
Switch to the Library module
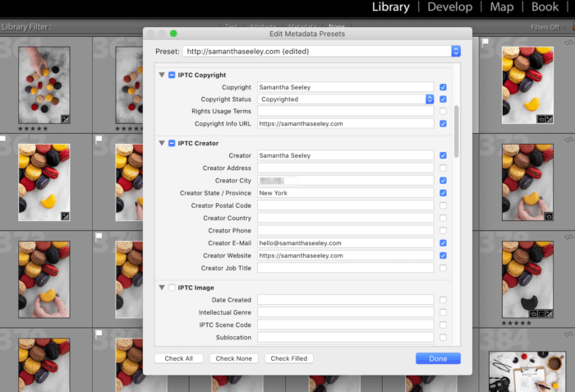pos(390,7)
